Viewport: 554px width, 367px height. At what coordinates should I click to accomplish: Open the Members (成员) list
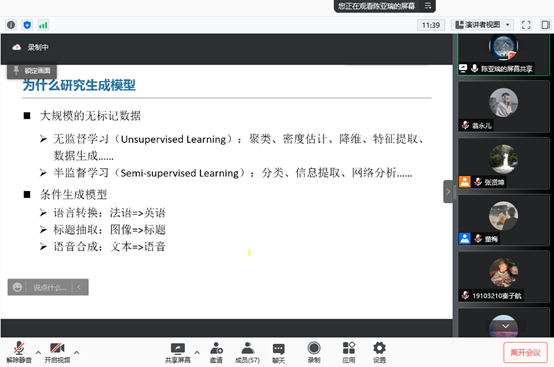click(247, 353)
